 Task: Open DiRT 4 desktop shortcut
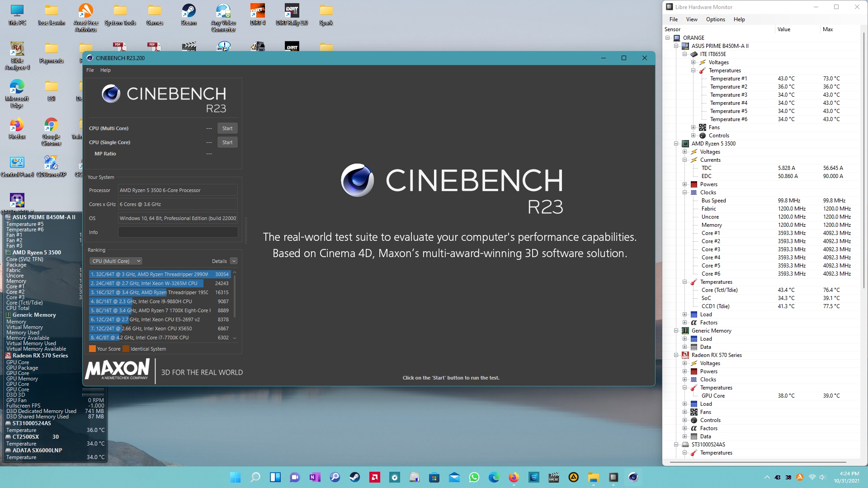257,15
